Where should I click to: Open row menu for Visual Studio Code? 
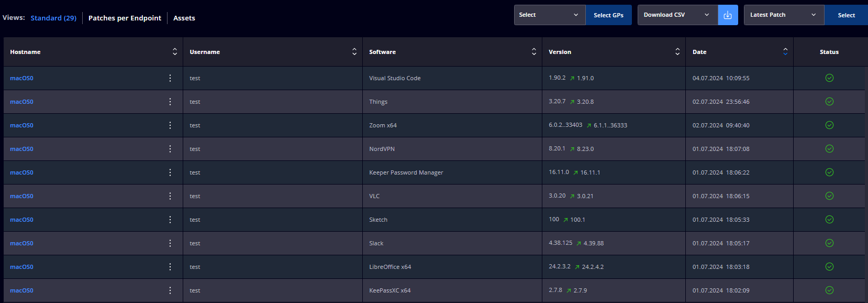pos(170,78)
